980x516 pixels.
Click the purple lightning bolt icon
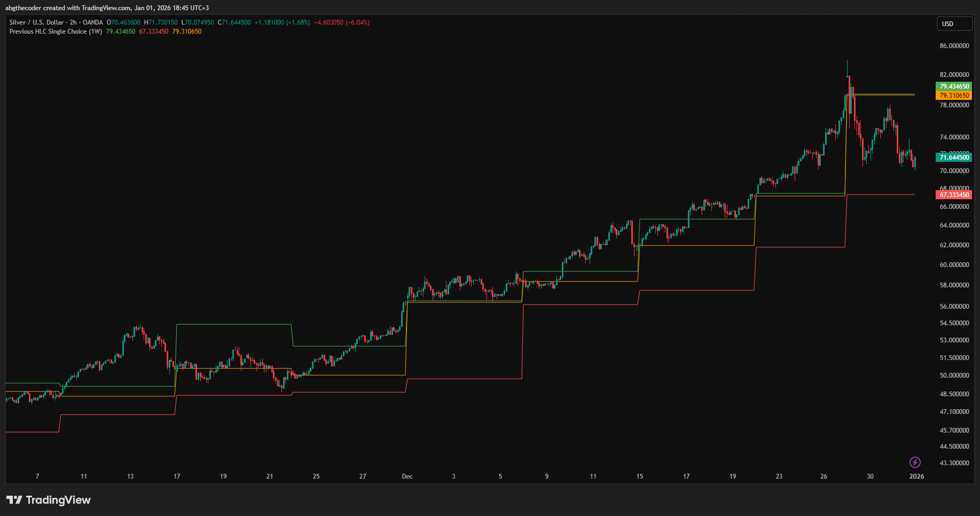point(915,462)
